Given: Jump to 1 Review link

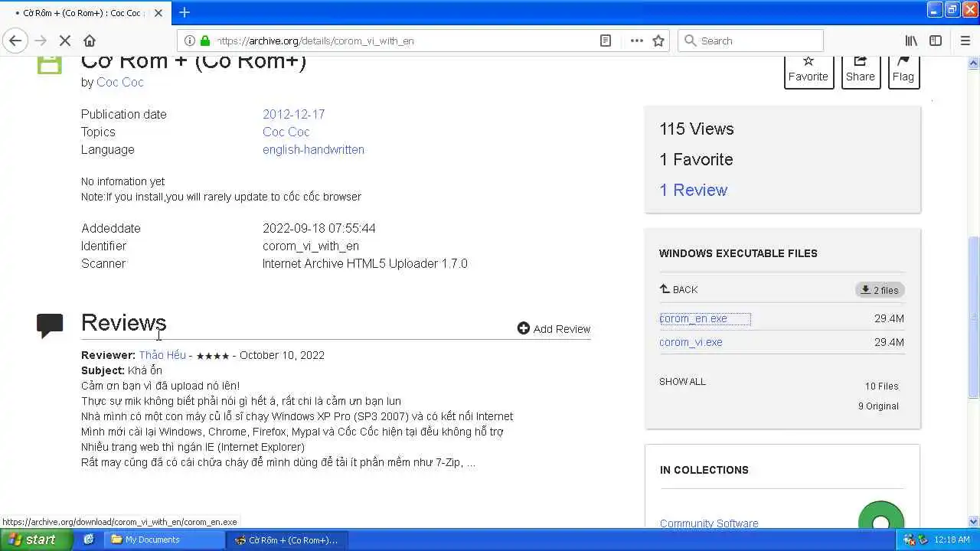Looking at the screenshot, I should point(694,190).
